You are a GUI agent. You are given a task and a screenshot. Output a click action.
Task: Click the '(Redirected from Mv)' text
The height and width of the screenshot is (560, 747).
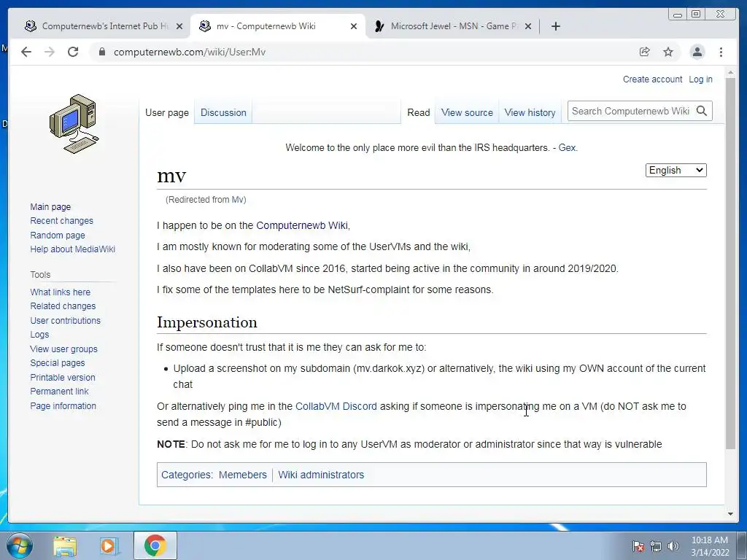(206, 200)
